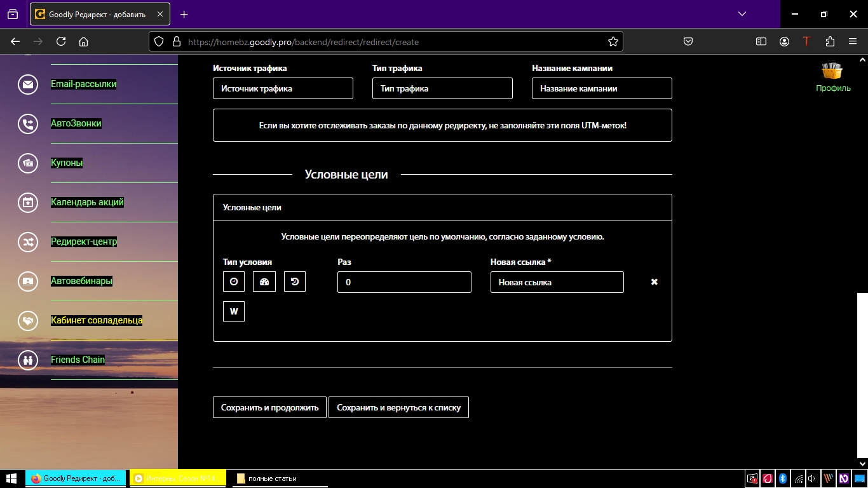
Task: Go back in browser history
Action: pos(15,41)
